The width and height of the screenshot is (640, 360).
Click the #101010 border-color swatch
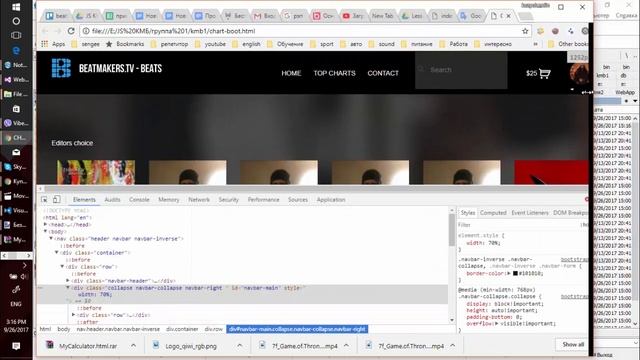[515, 273]
